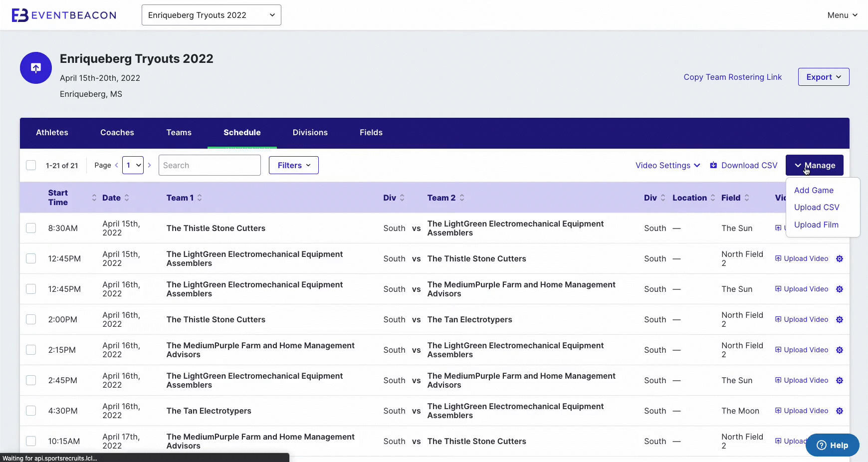
Task: Open the Help widget
Action: pos(833,445)
